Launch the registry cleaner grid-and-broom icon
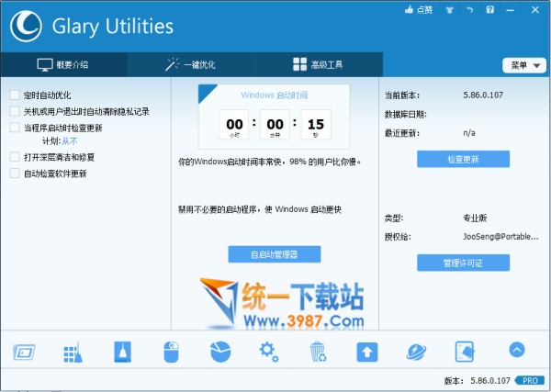The height and width of the screenshot is (392, 551). coord(73,352)
